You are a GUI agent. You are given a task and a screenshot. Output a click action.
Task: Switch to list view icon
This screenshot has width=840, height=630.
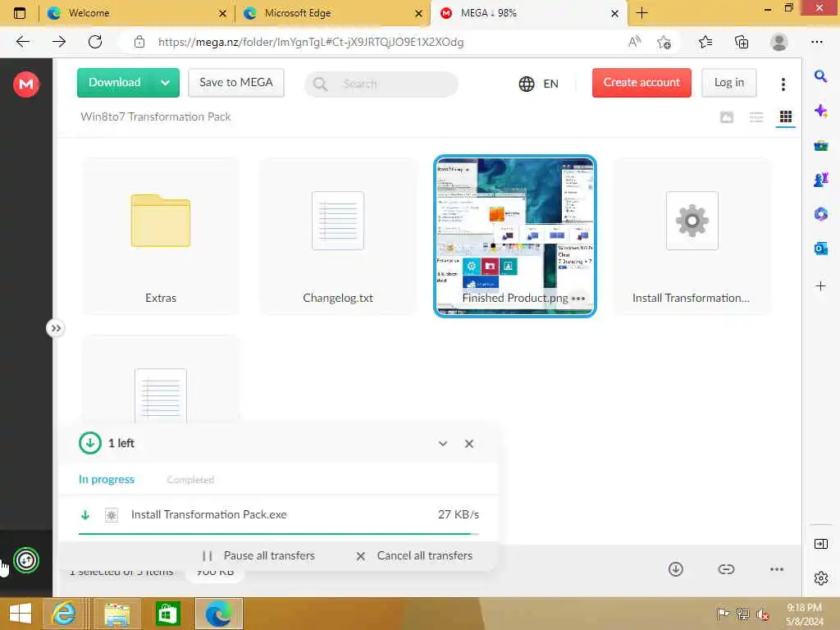756,116
